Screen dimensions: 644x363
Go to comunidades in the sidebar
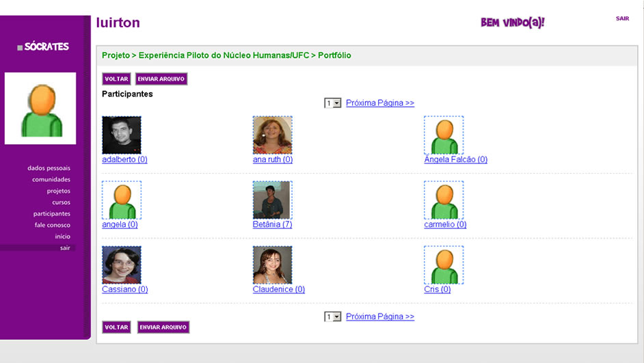click(x=51, y=180)
